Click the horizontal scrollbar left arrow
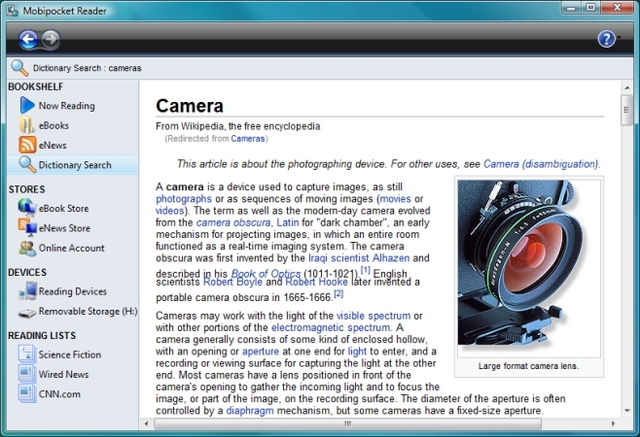Screen dimensions: 640x437 tap(147, 424)
